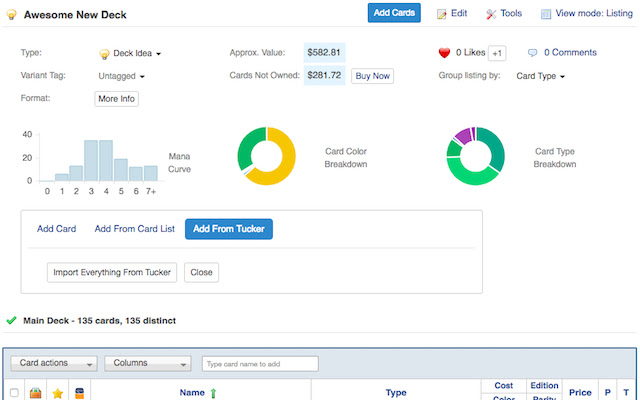Switch to the Add Card tab
The height and width of the screenshot is (400, 640).
pyautogui.click(x=56, y=229)
